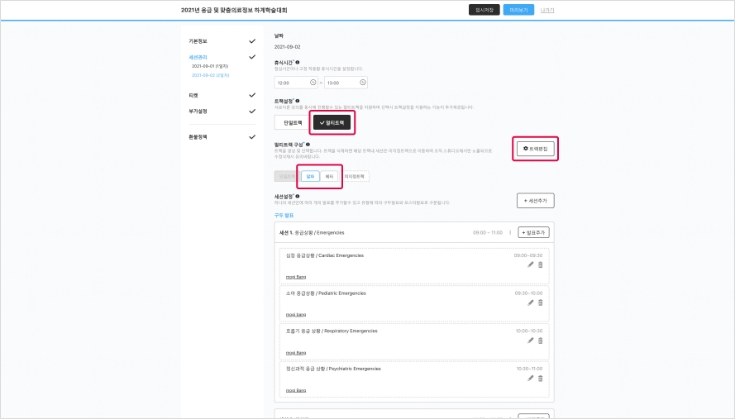This screenshot has width=735, height=419.
Task: Click pencil icon for Psychiatric Emergencies
Action: click(x=530, y=377)
